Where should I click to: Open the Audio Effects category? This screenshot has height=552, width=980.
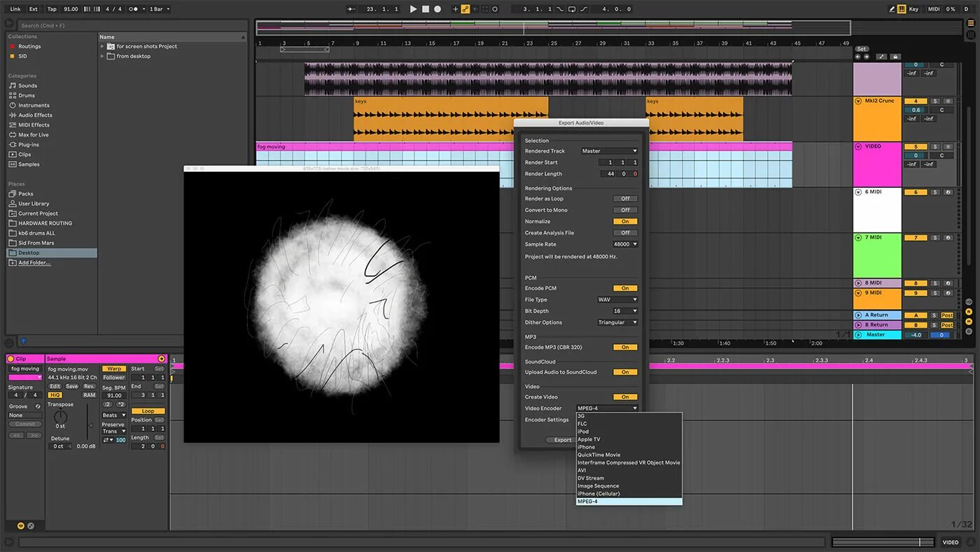(35, 115)
